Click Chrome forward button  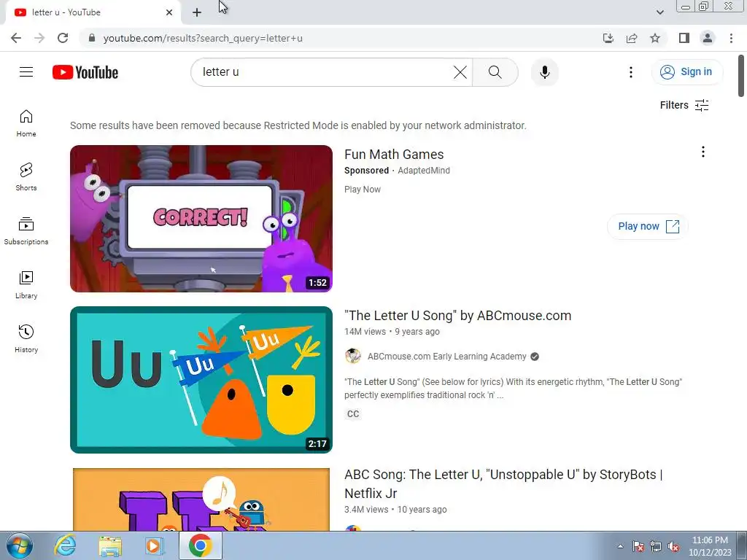(x=39, y=38)
